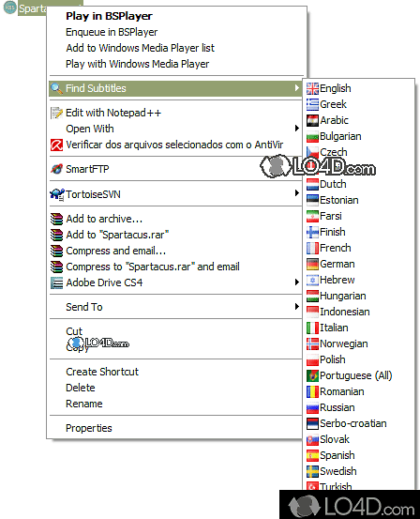Choose Edit with Notepad++

point(113,113)
